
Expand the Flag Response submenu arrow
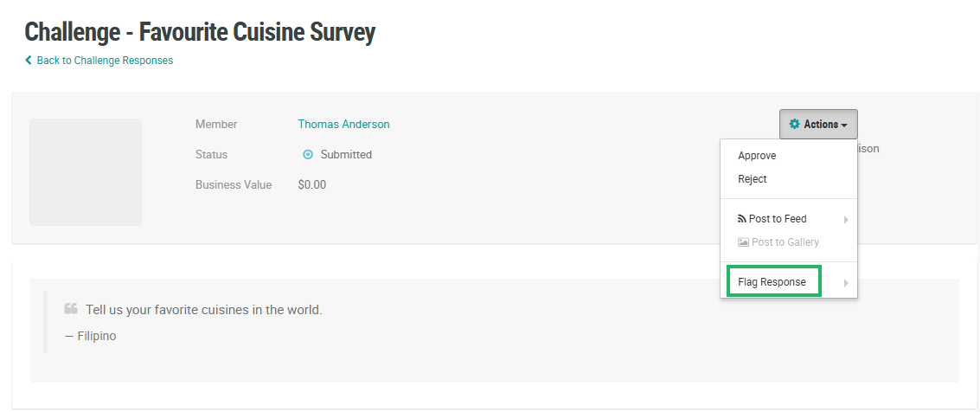(846, 283)
